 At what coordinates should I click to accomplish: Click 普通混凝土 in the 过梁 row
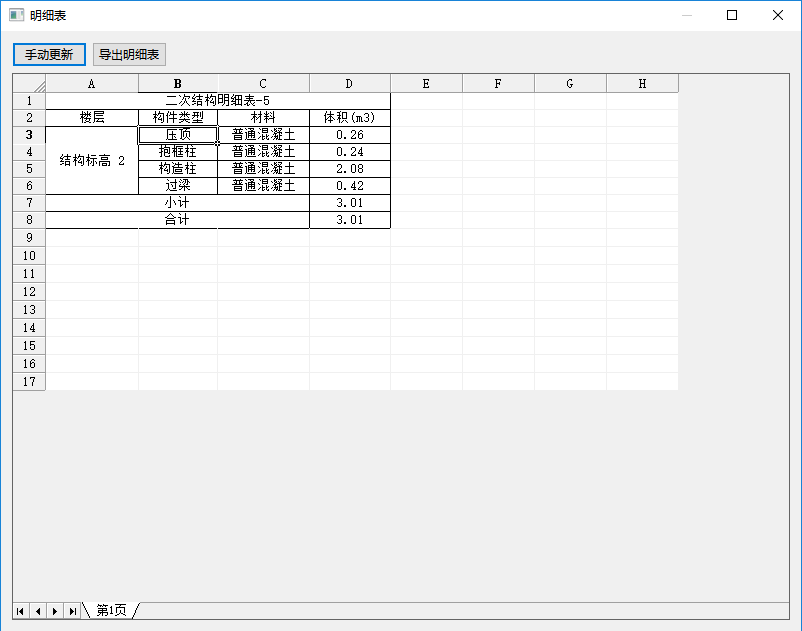point(263,185)
